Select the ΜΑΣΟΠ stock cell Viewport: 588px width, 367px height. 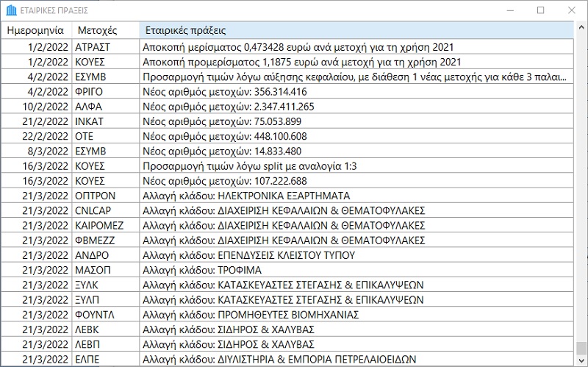pos(105,270)
